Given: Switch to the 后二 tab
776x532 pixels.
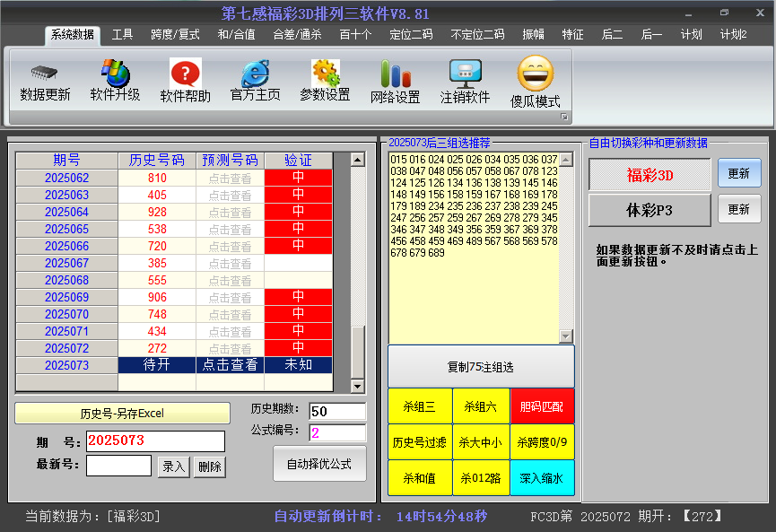Looking at the screenshot, I should tap(612, 35).
